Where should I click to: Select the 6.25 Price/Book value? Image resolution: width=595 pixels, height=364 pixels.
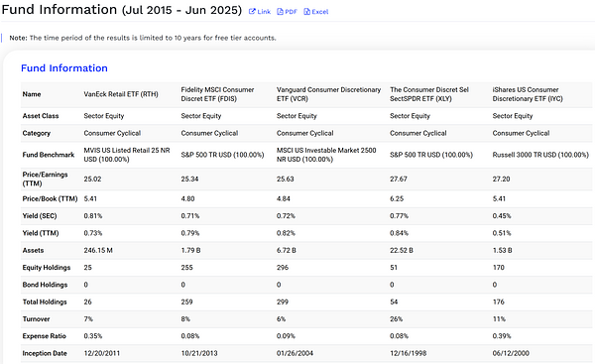tap(397, 198)
